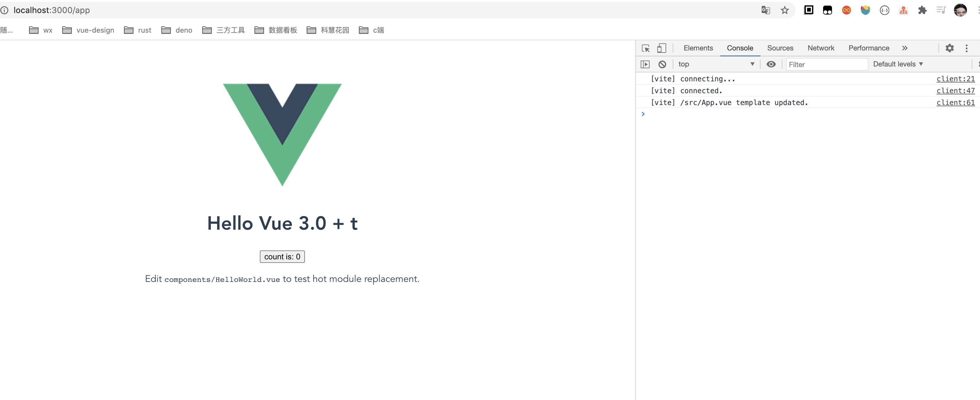The image size is (980, 400).
Task: Create a live expression with the eye
Action: coord(771,64)
